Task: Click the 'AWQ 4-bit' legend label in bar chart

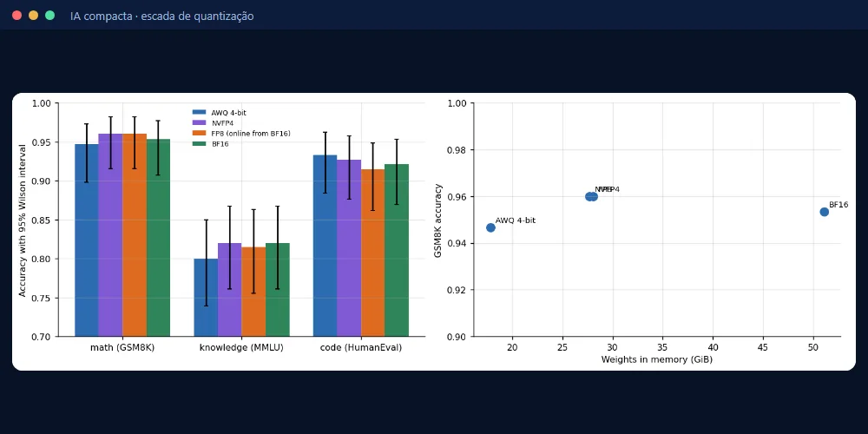Action: (x=228, y=113)
